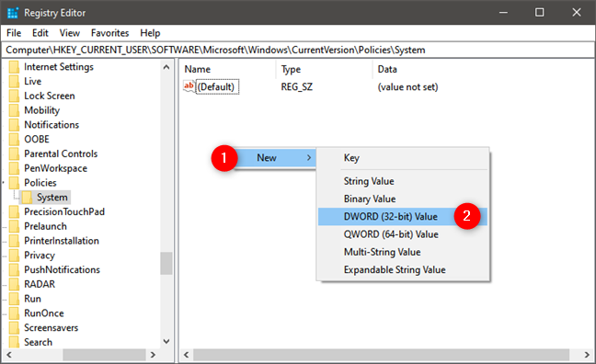The width and height of the screenshot is (596, 364).
Task: Click the REG_SZ type cell
Action: 297,87
